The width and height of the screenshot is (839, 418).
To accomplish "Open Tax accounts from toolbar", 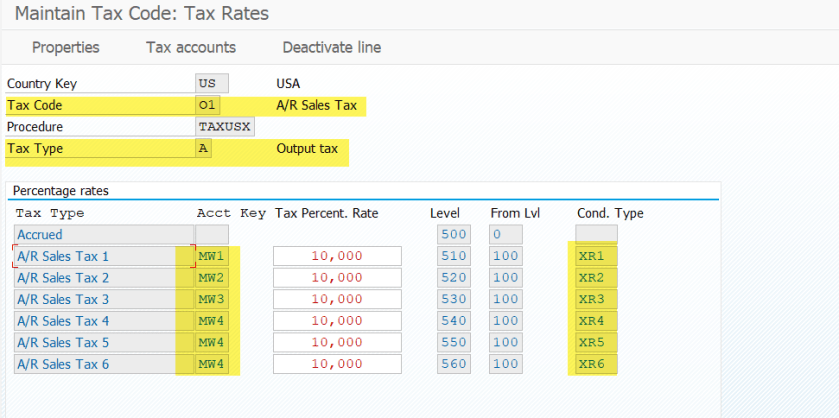I will click(x=191, y=47).
